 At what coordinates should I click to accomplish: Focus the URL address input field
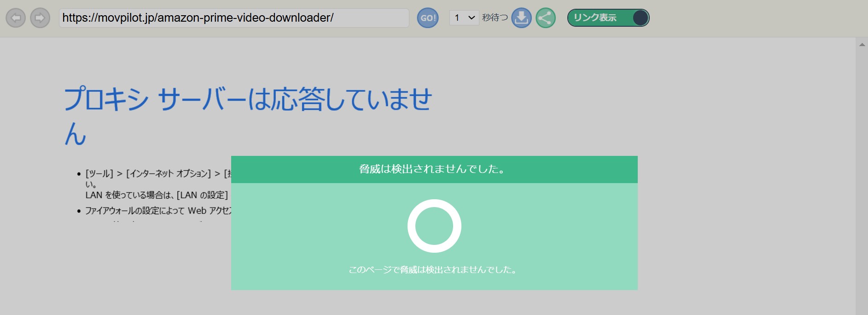[234, 18]
